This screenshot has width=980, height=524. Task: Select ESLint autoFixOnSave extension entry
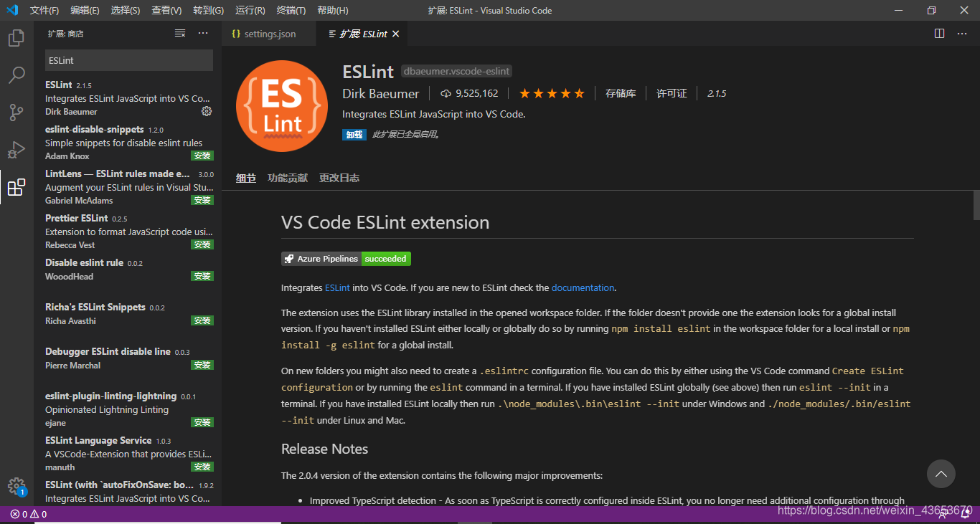tap(128, 491)
